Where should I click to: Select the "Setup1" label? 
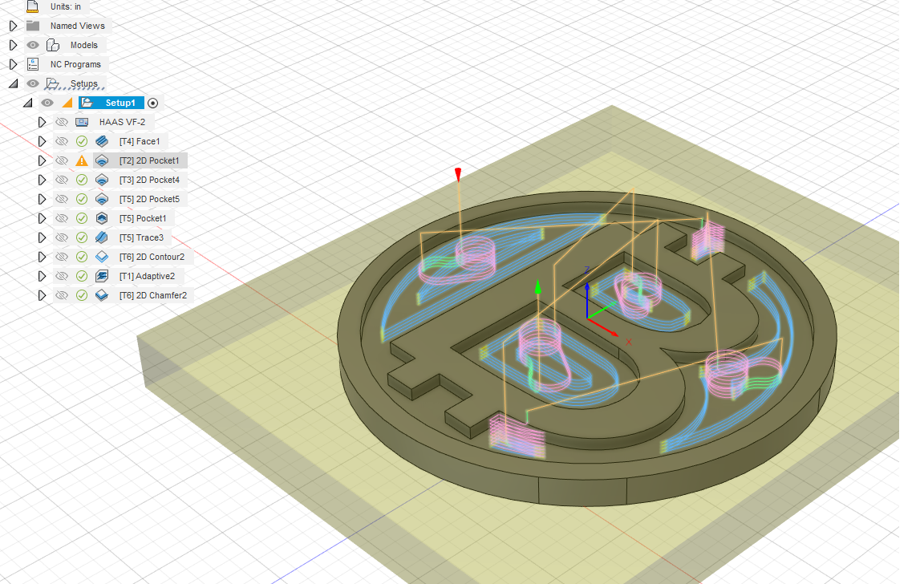coord(120,103)
